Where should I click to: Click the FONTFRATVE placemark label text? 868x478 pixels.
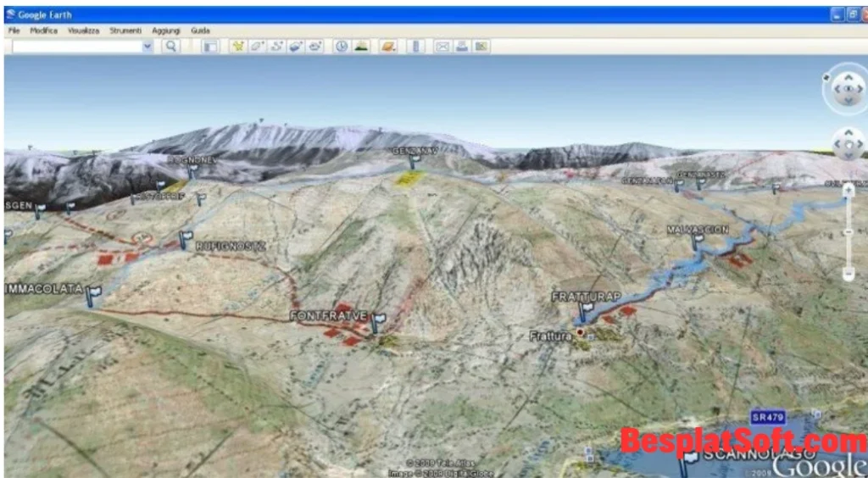coord(329,316)
